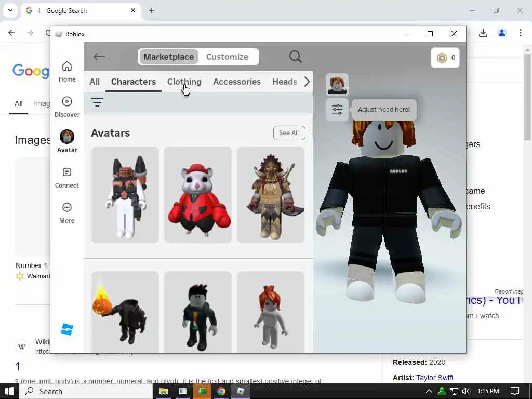532x399 pixels.
Task: Click the Windows taskbar Search box
Action: pyautogui.click(x=86, y=392)
